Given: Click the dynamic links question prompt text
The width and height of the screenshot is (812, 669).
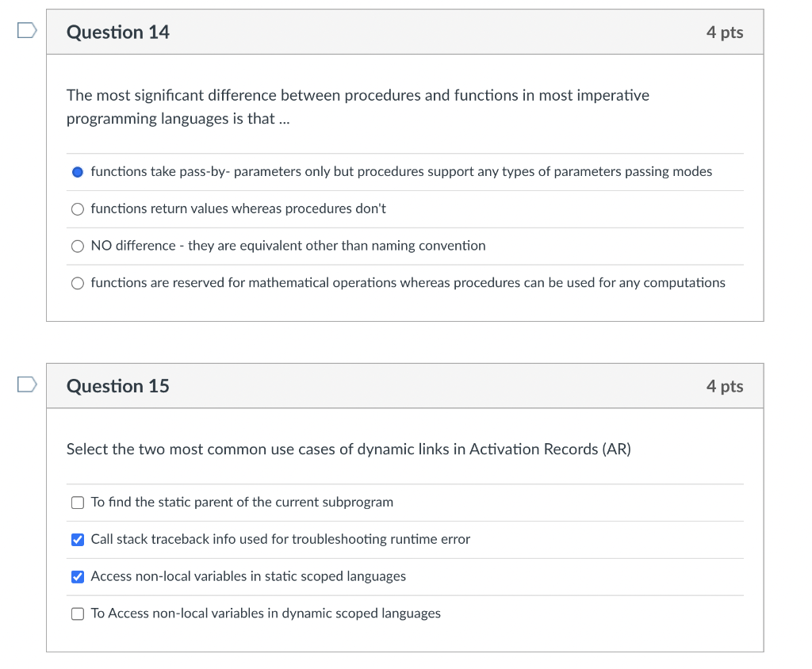Looking at the screenshot, I should click(348, 449).
